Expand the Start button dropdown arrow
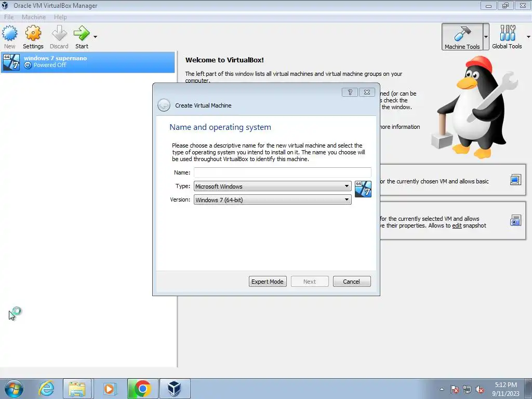Viewport: 532px width, 399px height. [96, 37]
